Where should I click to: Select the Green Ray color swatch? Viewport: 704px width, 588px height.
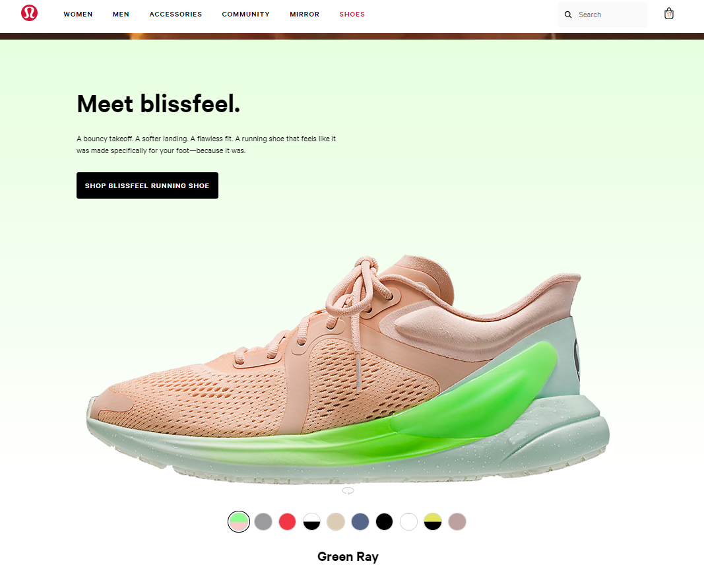tap(239, 521)
